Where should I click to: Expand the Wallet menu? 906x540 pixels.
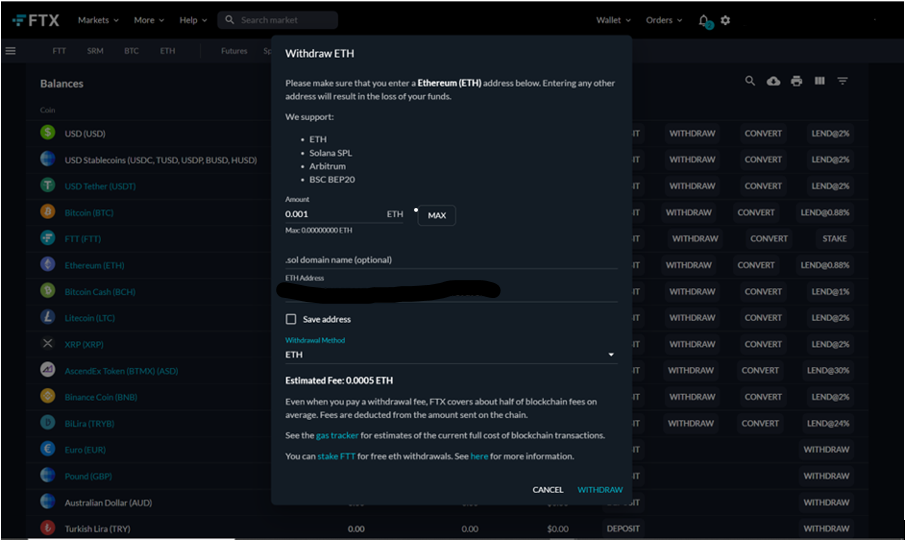(x=614, y=20)
